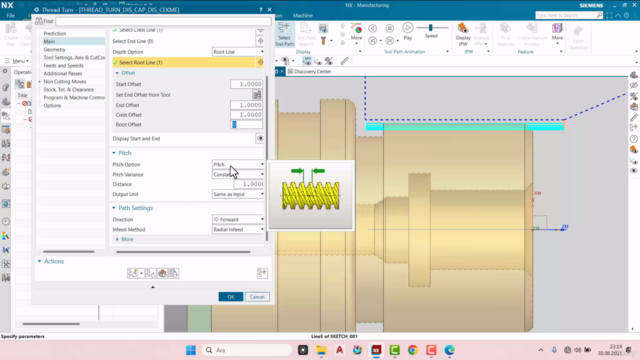The image size is (640, 360).
Task: Click the Find field in dialog
Action: pyautogui.click(x=163, y=21)
